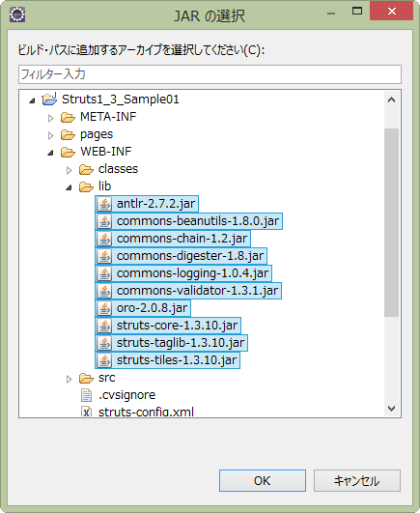The width and height of the screenshot is (420, 513).
Task: Select the struts-core-1.3.10.jar entry
Action: 168,326
